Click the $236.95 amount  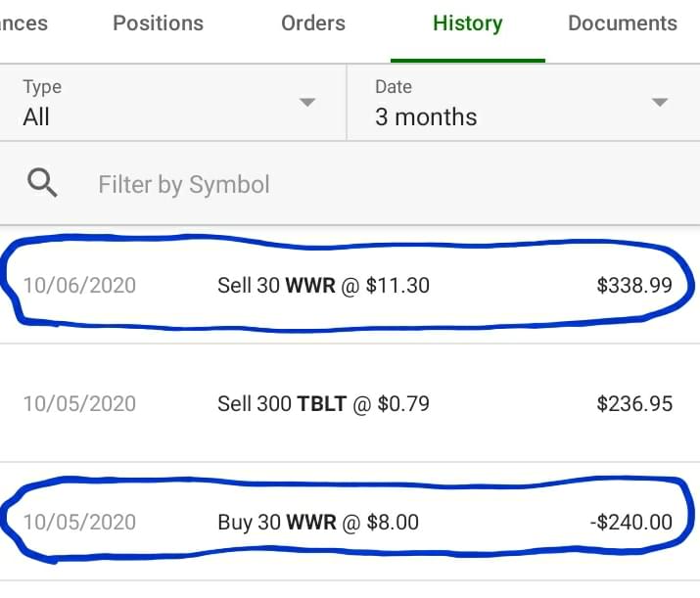click(x=634, y=403)
